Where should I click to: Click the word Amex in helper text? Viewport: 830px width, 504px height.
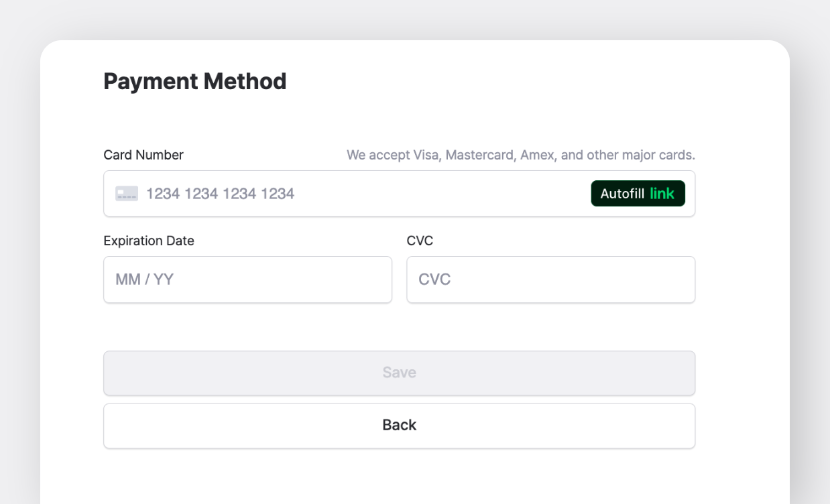(539, 155)
